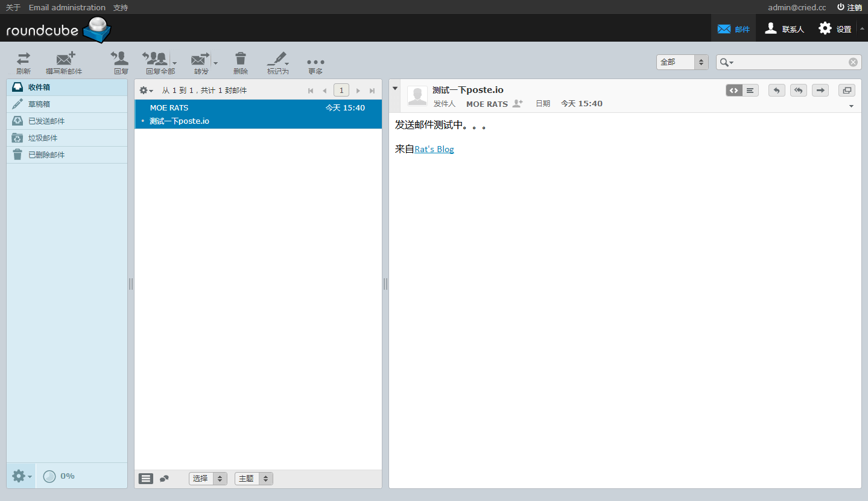The width and height of the screenshot is (868, 501).
Task: Click the 0% disk quota indicator
Action: 59,476
